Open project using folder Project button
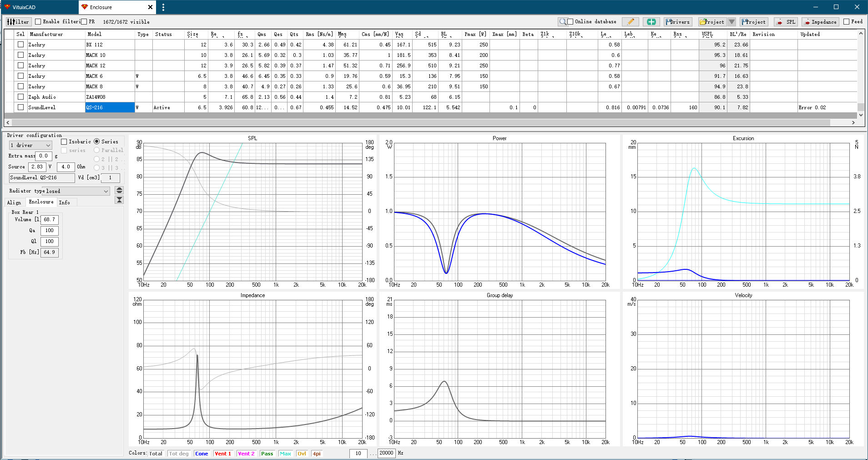This screenshot has width=868, height=460. [x=712, y=21]
